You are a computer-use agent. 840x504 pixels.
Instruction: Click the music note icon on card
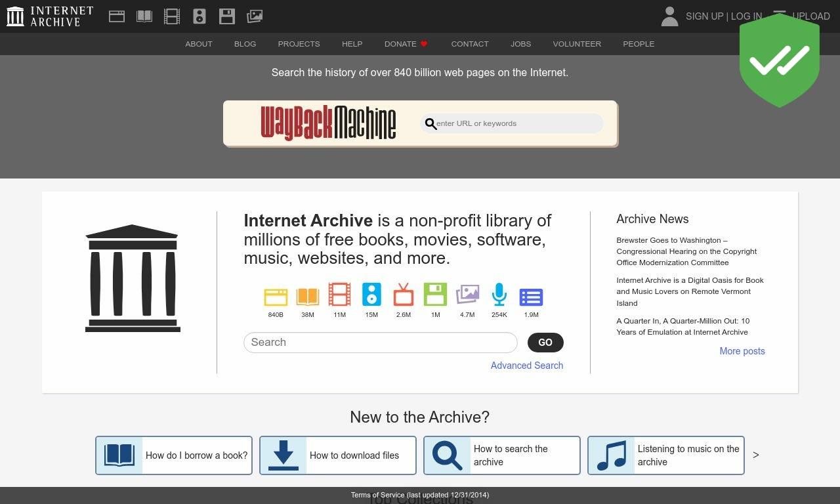click(x=612, y=455)
